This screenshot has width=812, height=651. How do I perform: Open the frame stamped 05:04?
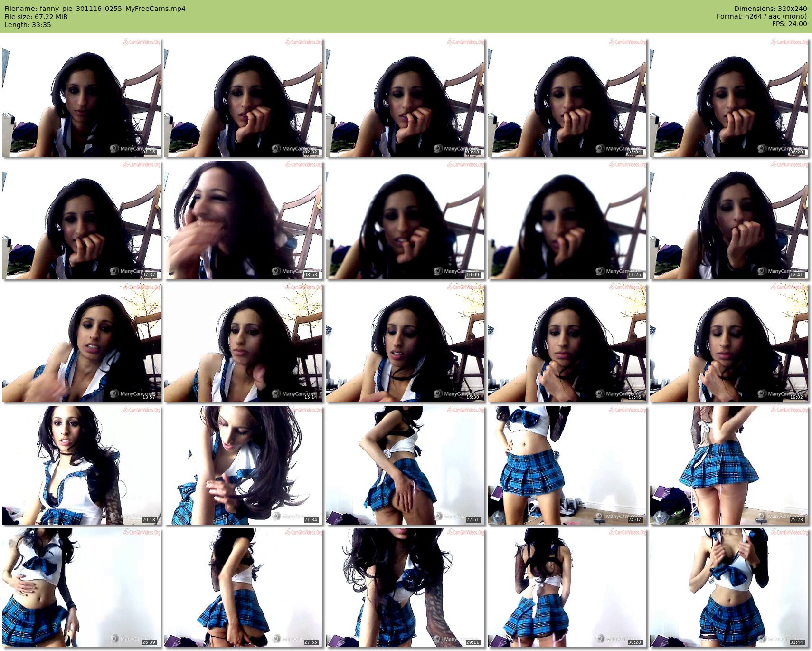click(567, 97)
